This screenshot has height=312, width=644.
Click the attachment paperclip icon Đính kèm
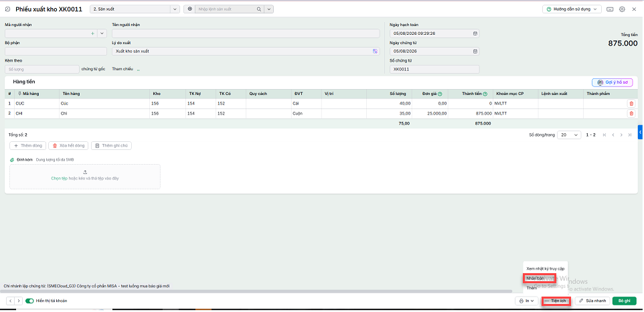12,160
